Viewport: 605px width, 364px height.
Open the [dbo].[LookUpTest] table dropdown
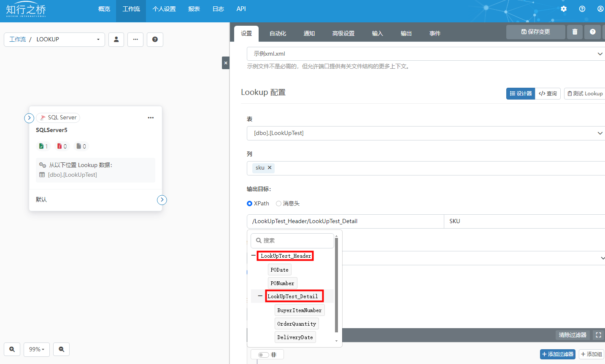[425, 133]
